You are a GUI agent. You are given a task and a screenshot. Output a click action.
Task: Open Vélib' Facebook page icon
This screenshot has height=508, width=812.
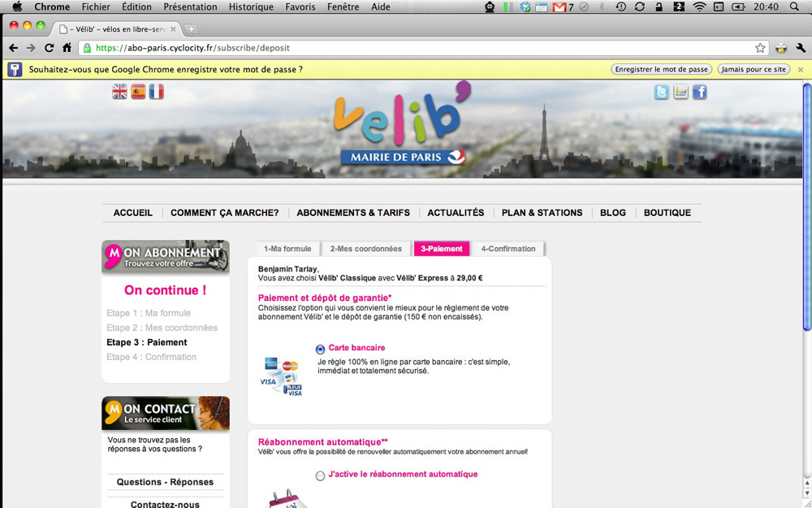[699, 92]
